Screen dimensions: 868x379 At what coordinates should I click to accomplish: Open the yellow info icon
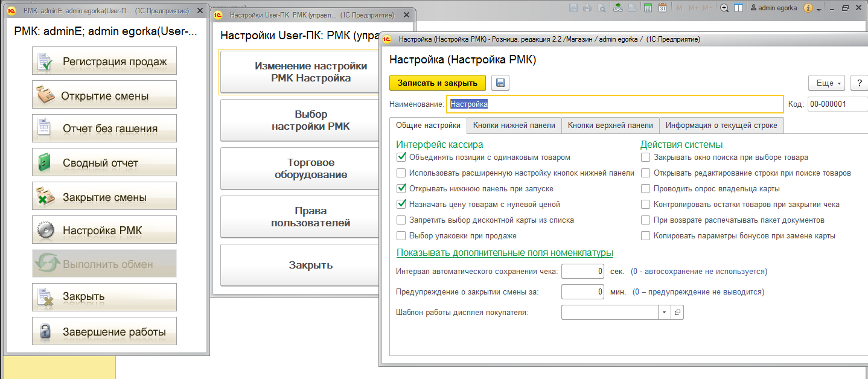[808, 8]
